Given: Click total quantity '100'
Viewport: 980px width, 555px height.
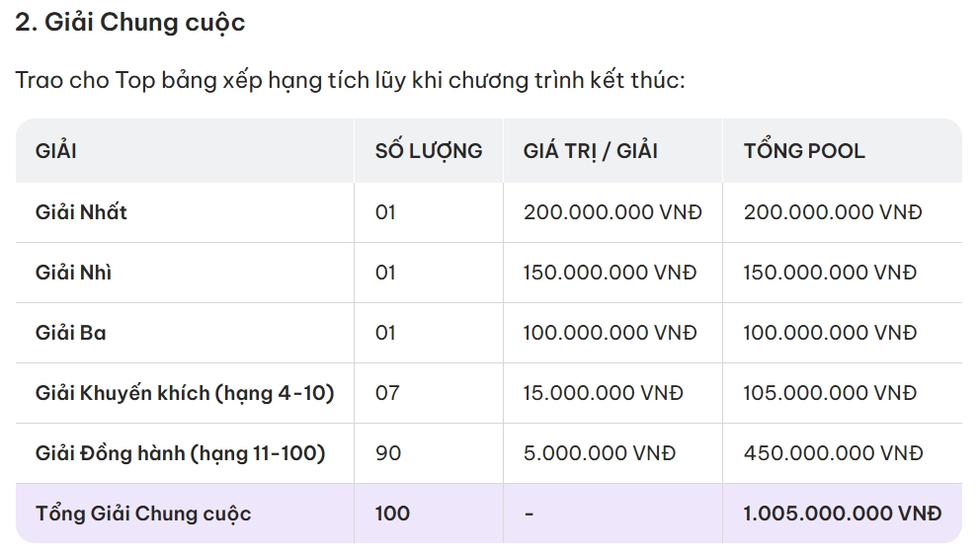Looking at the screenshot, I should point(392,514).
